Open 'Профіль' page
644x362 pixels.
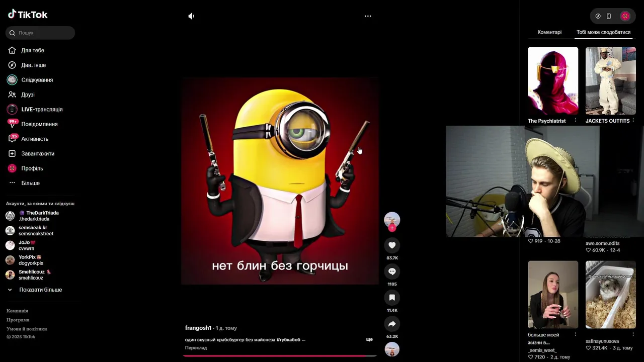[x=32, y=168]
